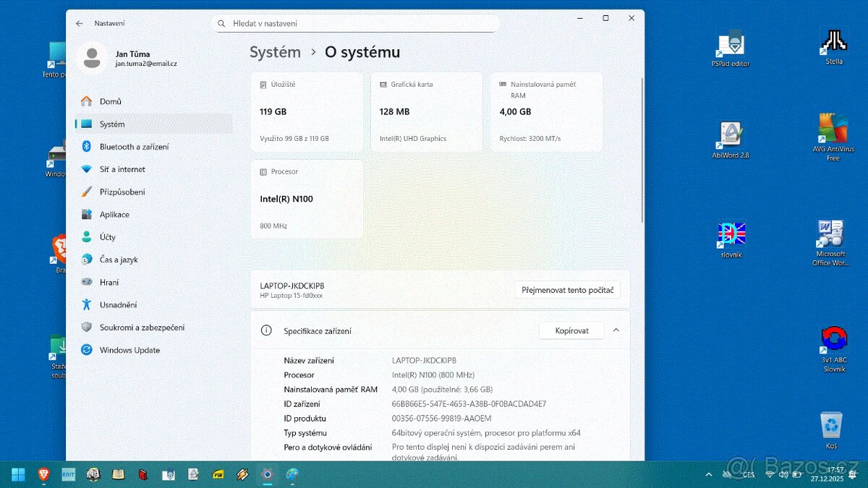868x488 pixels.
Task: Open the volume icon in the tray
Action: [x=784, y=475]
